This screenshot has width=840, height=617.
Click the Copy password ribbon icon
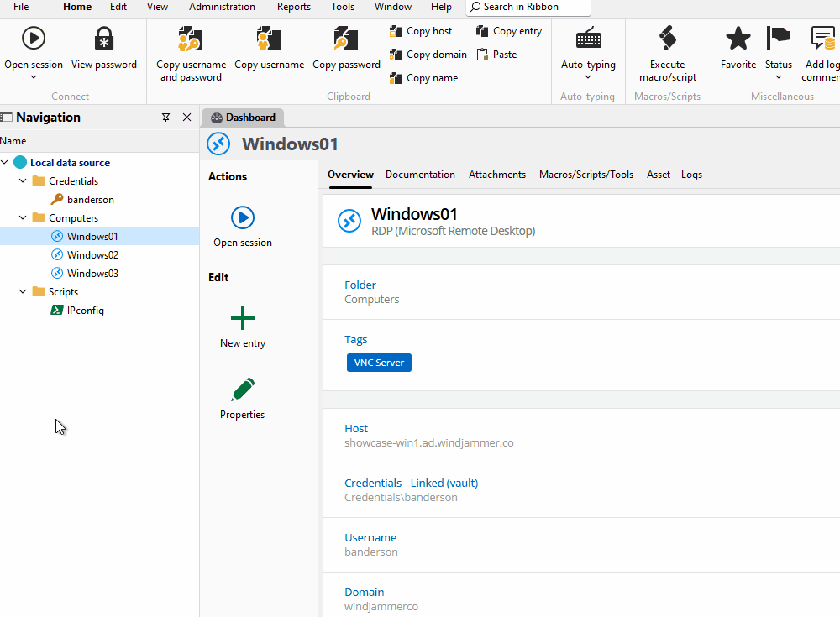pos(346,39)
